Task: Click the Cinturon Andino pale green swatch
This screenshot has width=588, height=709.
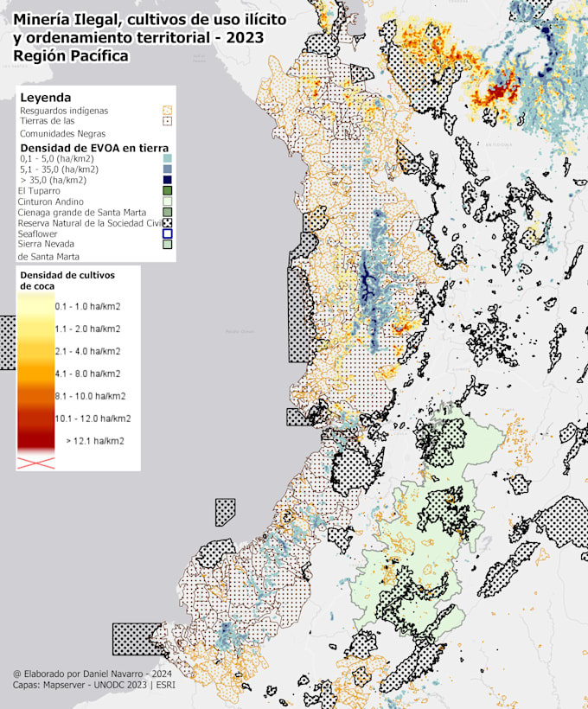Action: coord(168,201)
